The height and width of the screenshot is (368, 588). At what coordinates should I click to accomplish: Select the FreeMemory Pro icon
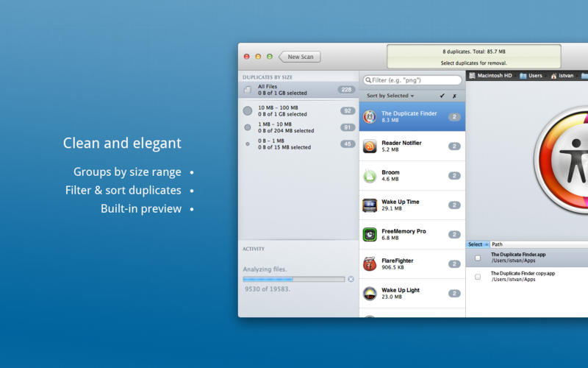click(x=370, y=234)
